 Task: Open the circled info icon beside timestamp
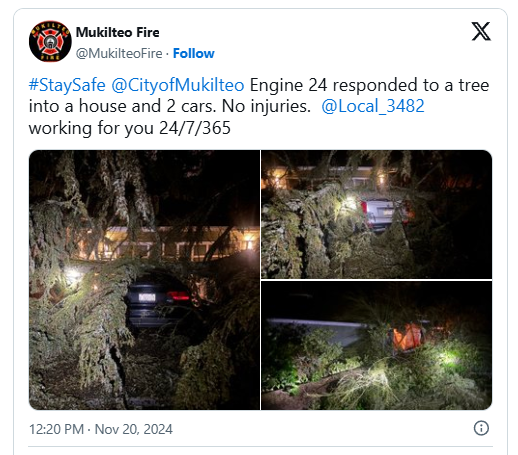coord(481,428)
